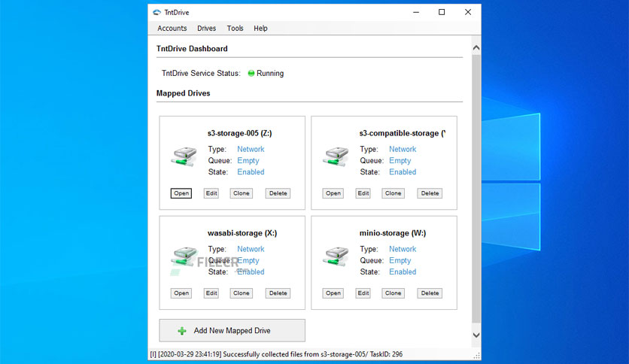Click the green plus icon for new drive

[182, 331]
